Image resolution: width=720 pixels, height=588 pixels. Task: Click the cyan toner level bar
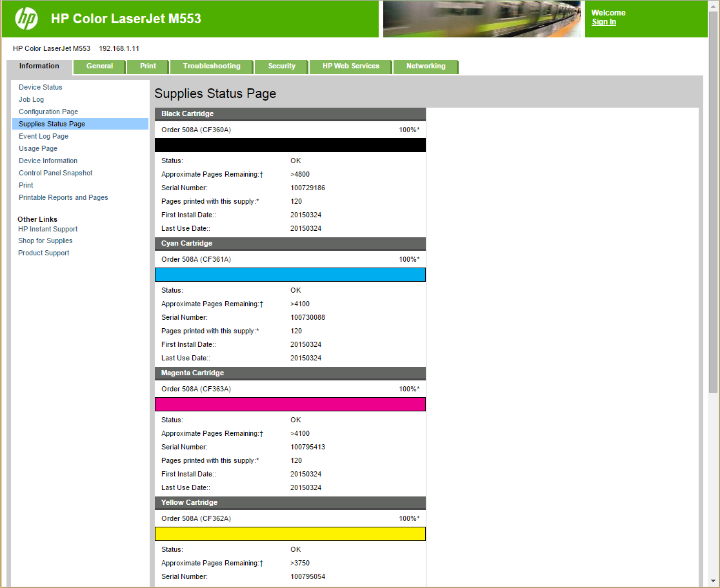290,275
